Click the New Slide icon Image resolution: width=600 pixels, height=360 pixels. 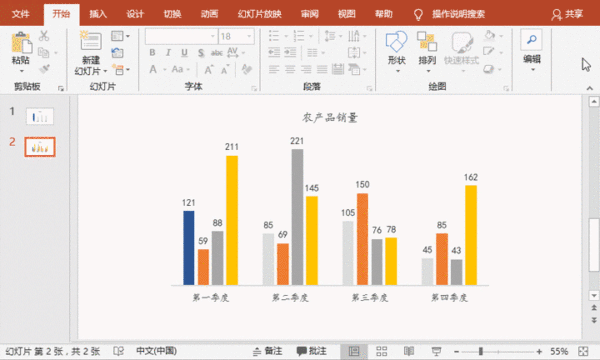tap(90, 41)
